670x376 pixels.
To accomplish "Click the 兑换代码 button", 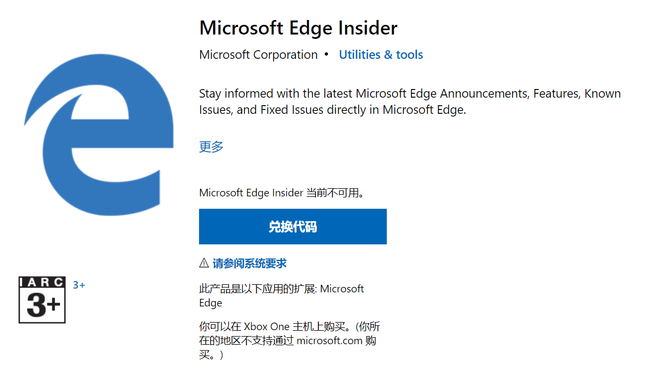I will coord(293,226).
